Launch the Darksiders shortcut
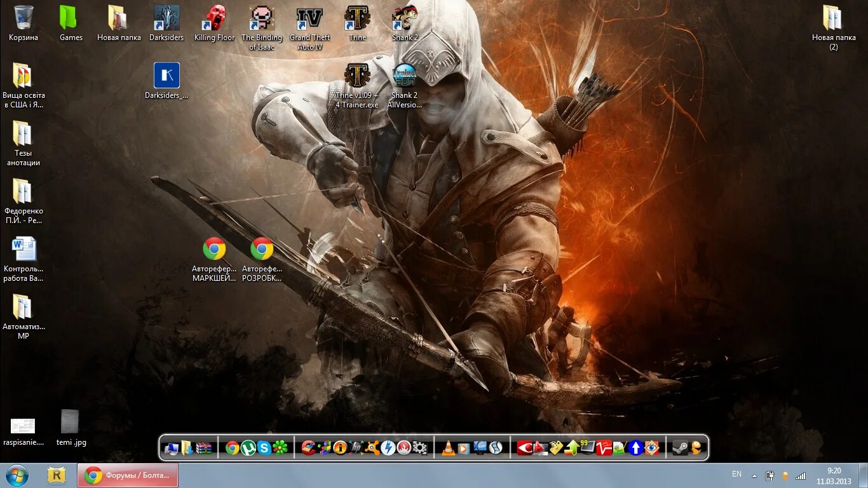The height and width of the screenshot is (488, 868). coord(166,22)
